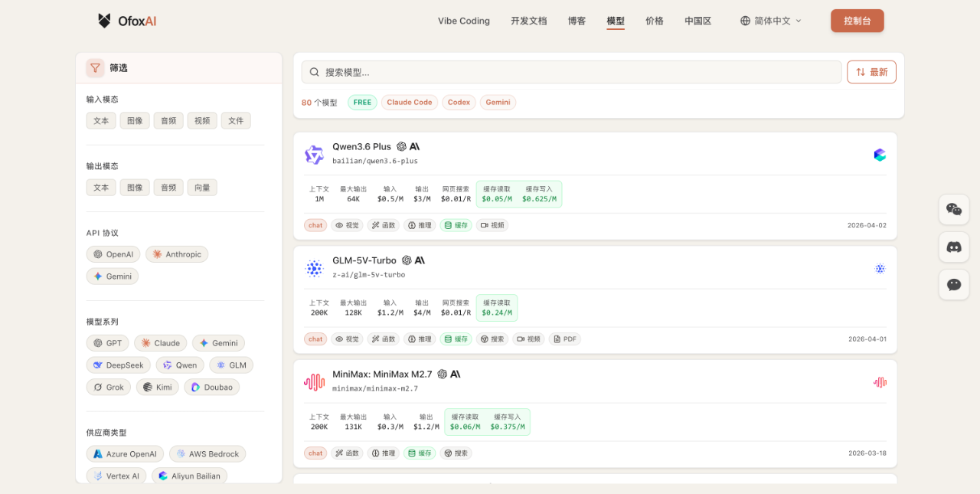The image size is (980, 494).
Task: Toggle the 图像 input modality filter
Action: pos(135,121)
